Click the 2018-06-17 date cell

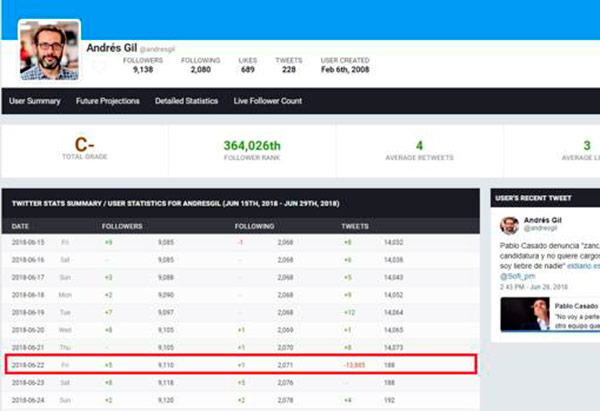(28, 277)
